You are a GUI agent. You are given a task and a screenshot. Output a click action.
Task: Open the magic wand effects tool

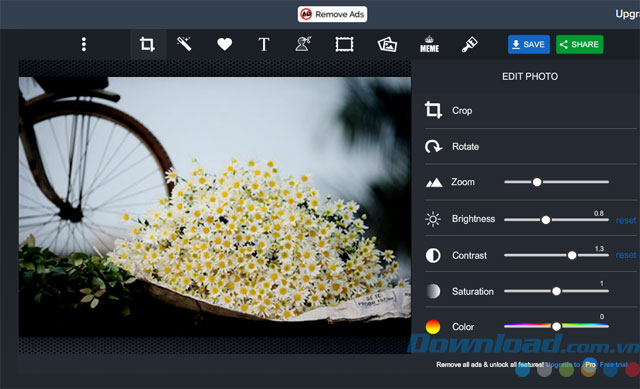(184, 44)
